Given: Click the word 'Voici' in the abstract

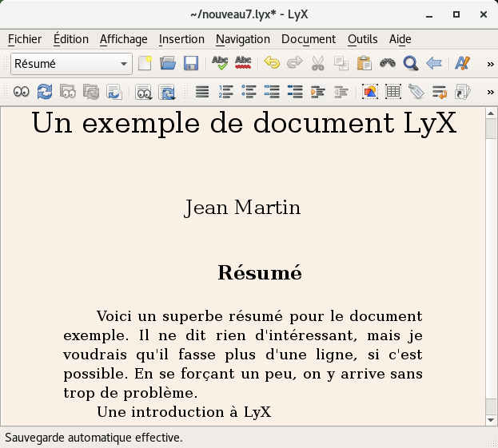Looking at the screenshot, I should click(114, 316).
